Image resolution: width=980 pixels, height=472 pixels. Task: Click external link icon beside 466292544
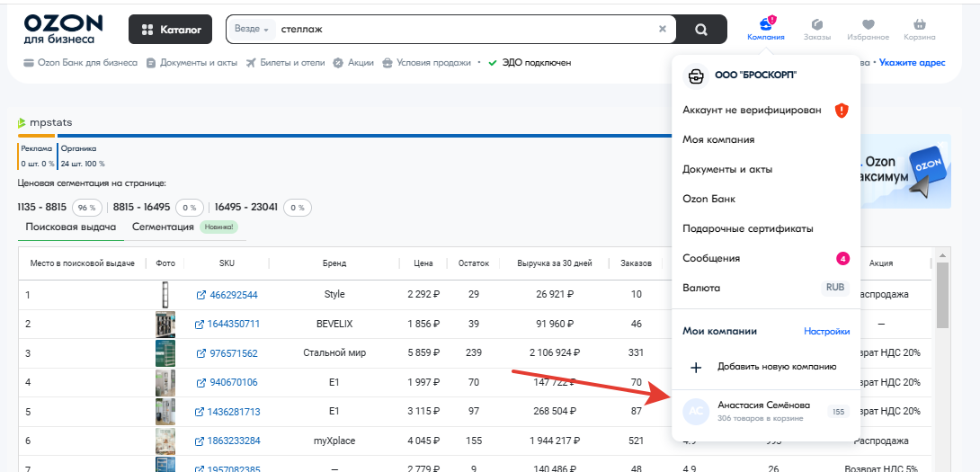coord(201,295)
